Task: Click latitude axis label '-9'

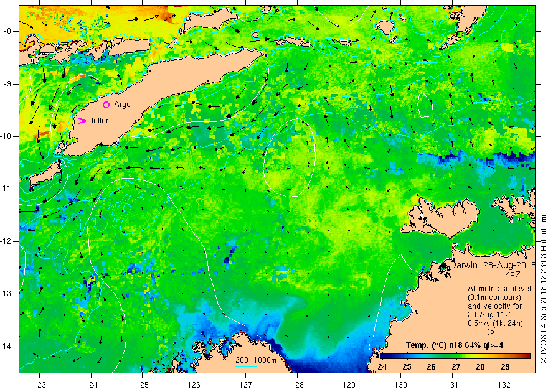Action: (x=7, y=84)
